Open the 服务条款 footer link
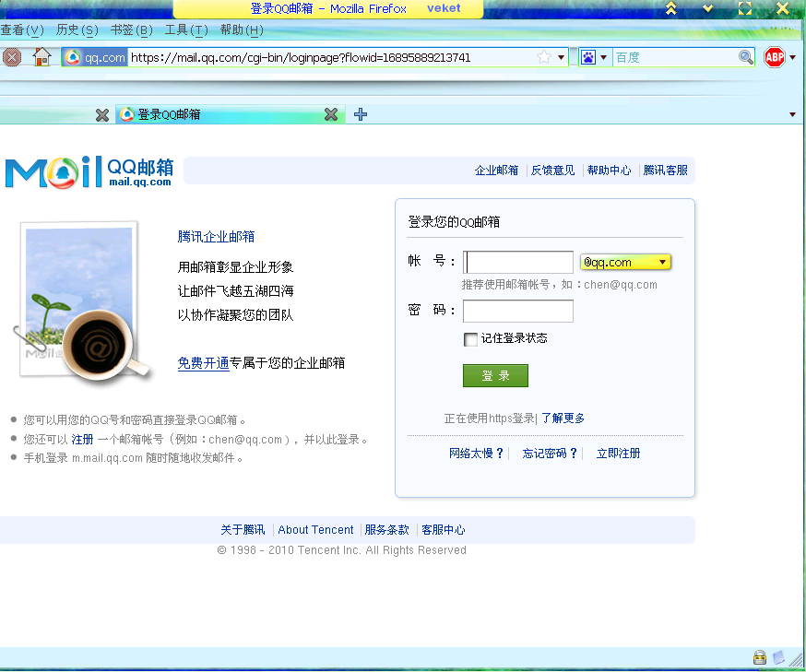806x672 pixels. (386, 530)
